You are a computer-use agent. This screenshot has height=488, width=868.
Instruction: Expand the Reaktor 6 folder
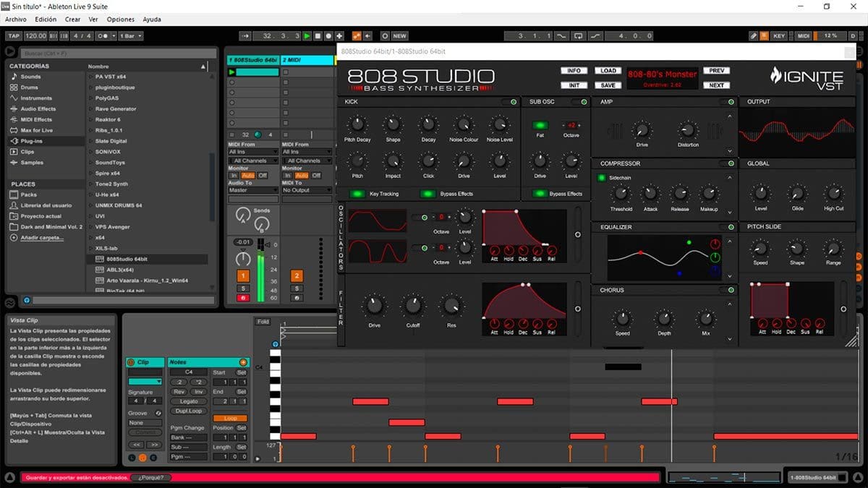[x=90, y=119]
